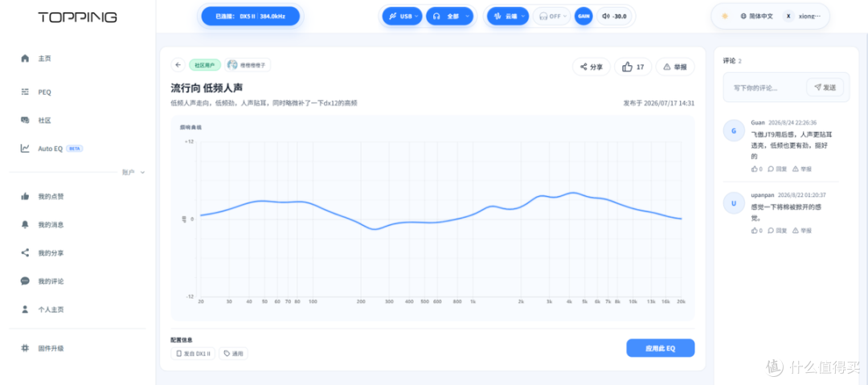868x385 pixels.
Task: Click the 评论 2 heading
Action: click(x=732, y=60)
